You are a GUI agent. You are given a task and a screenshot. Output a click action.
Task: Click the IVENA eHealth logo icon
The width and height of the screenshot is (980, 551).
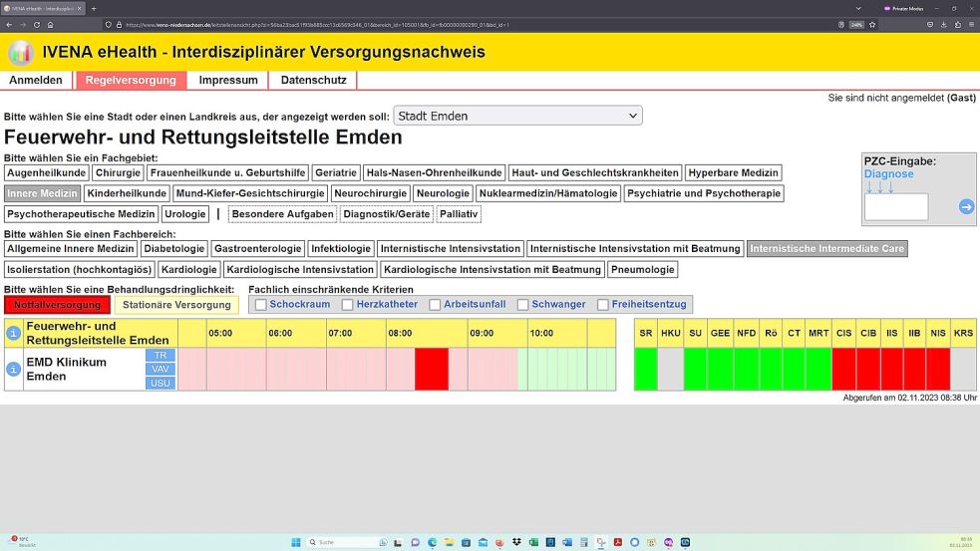tap(21, 52)
